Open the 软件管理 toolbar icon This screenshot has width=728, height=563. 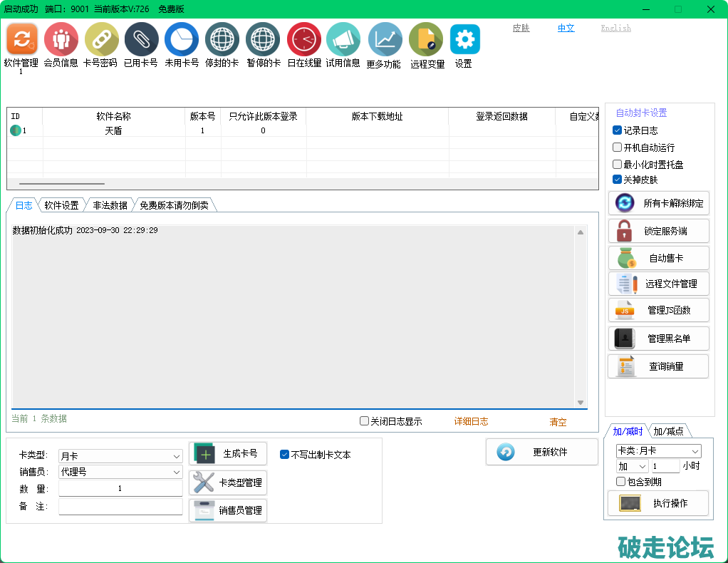[x=21, y=39]
